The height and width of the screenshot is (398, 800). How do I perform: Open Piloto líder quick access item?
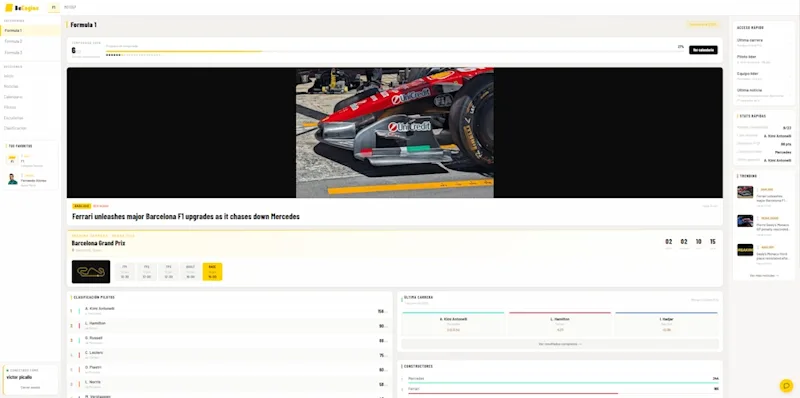[764, 59]
